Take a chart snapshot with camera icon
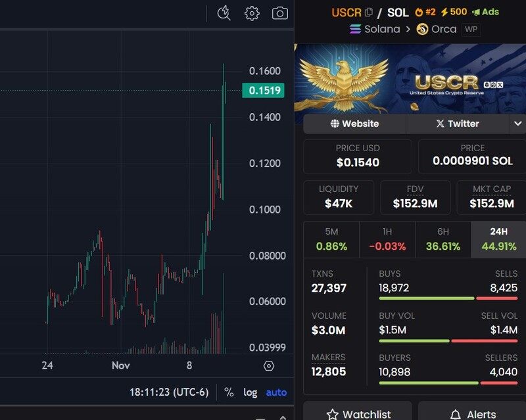The image size is (526, 420). [x=280, y=13]
